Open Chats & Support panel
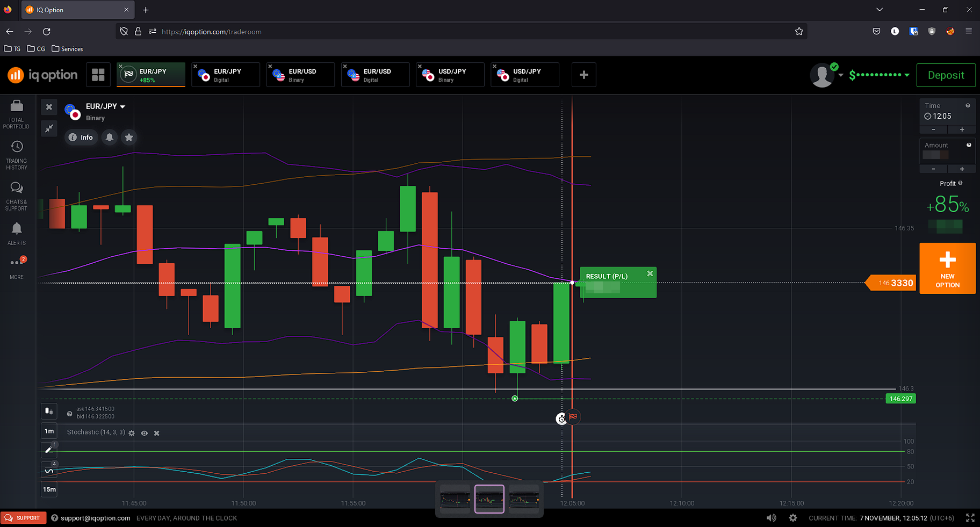 17,196
